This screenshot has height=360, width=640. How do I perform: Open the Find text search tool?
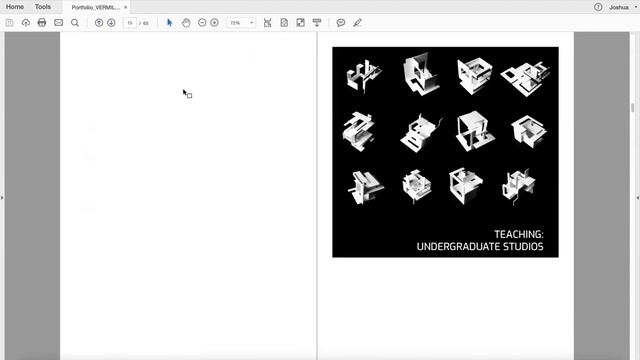pos(75,23)
